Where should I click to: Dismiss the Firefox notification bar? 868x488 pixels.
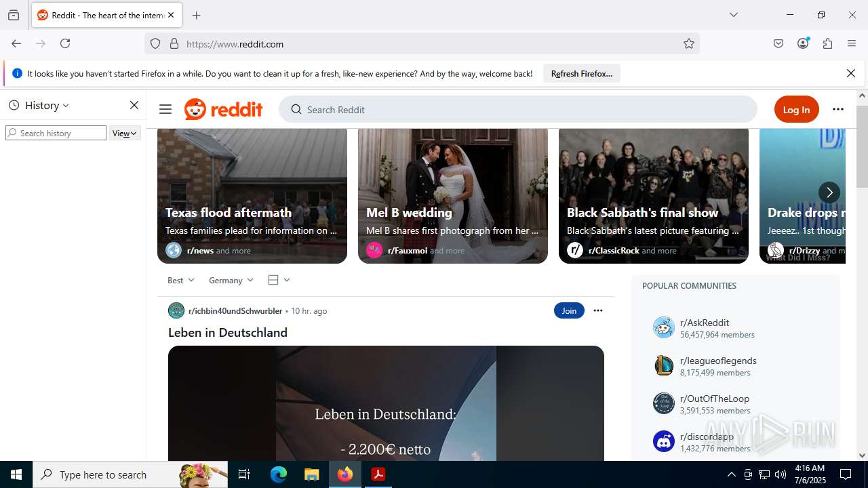851,73
